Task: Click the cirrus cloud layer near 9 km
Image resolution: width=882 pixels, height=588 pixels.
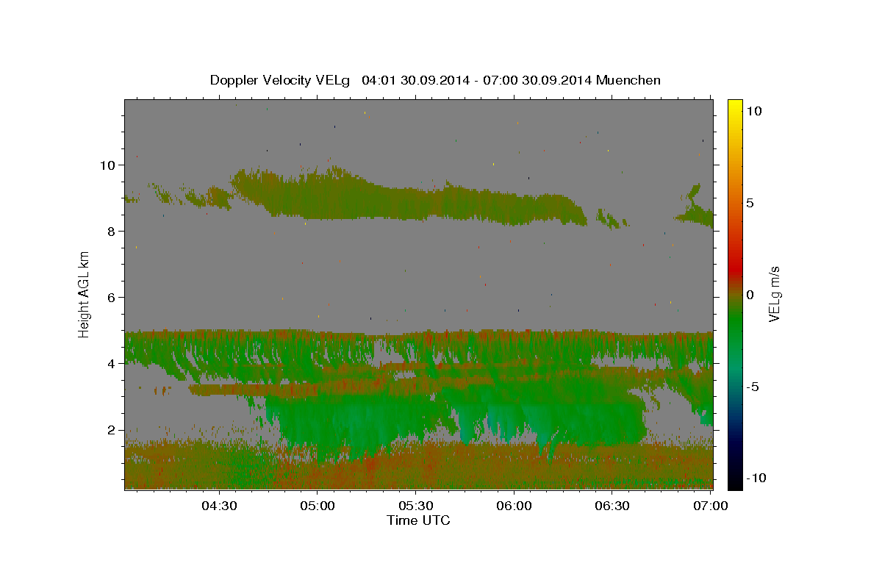Action: [412, 198]
